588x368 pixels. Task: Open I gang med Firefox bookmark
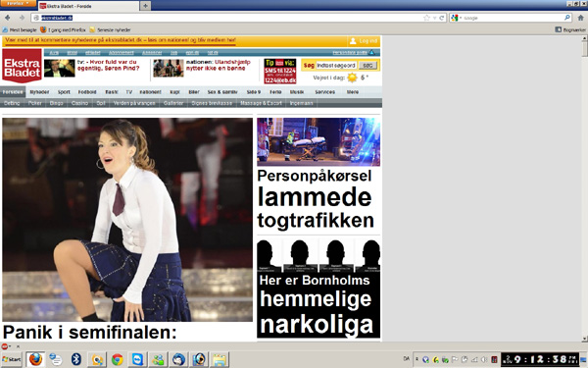click(63, 29)
